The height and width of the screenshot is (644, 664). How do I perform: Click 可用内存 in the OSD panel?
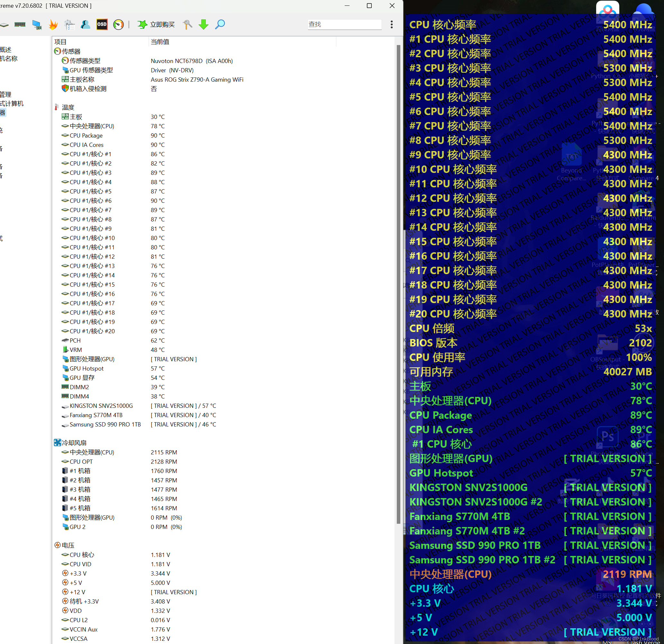click(x=431, y=372)
